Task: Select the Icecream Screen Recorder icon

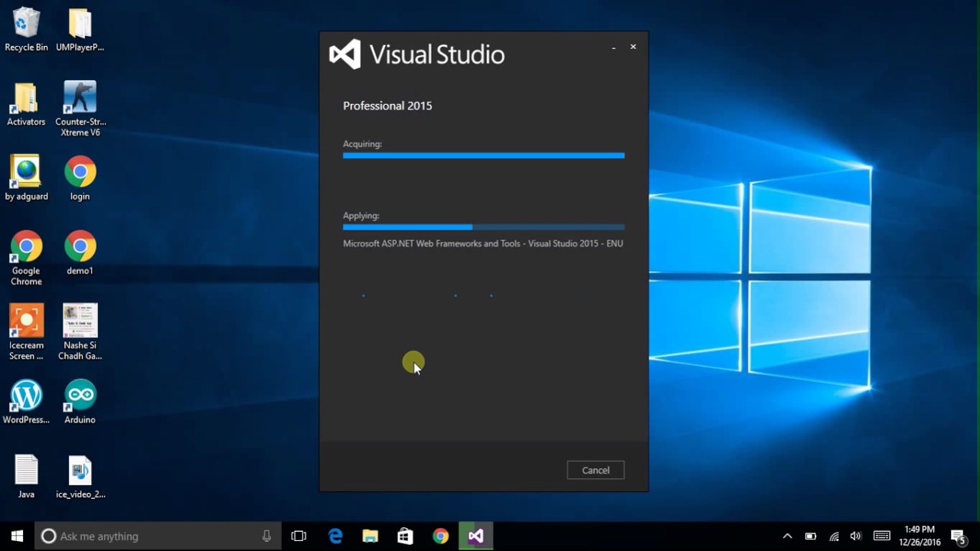Action: [x=26, y=332]
